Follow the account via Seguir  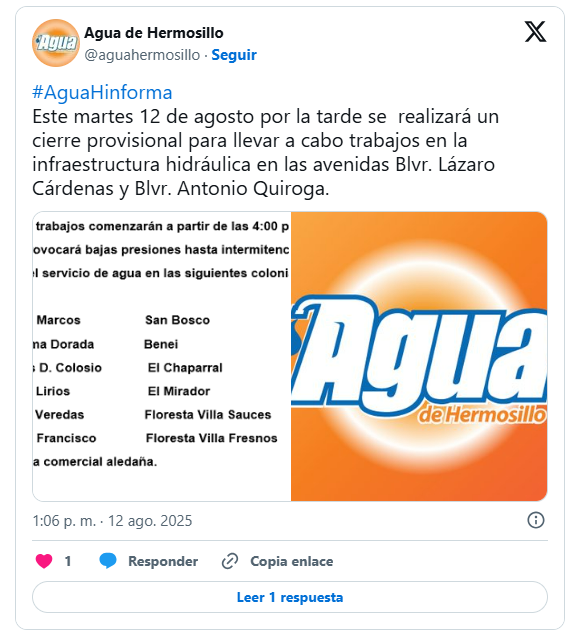234,55
